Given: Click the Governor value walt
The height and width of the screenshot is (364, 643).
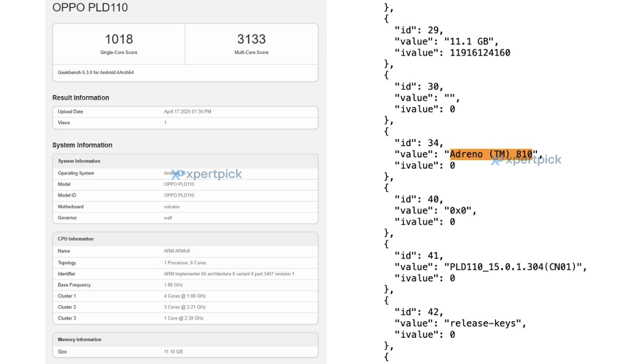Looking at the screenshot, I should pos(168,218).
